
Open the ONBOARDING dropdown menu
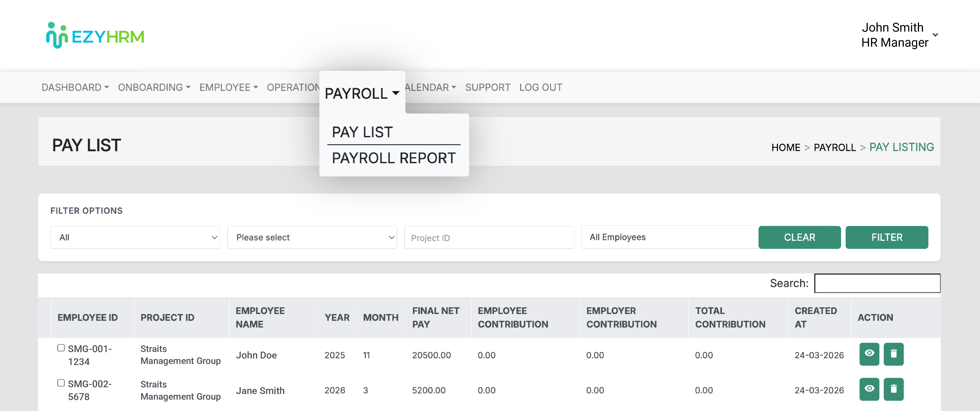point(154,87)
